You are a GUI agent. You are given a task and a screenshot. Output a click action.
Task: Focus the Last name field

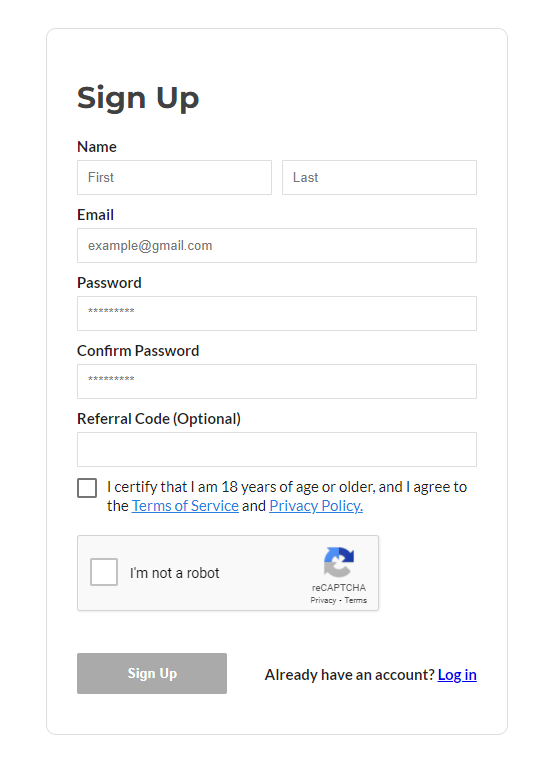379,177
